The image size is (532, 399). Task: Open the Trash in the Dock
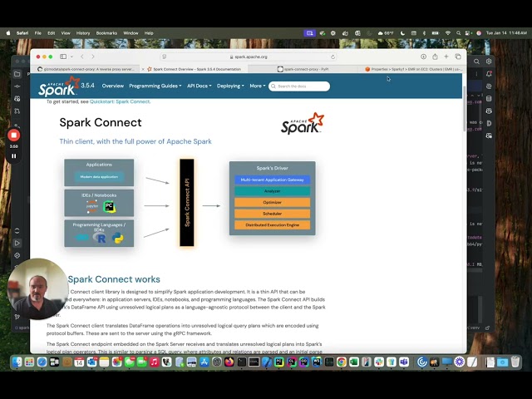tap(515, 362)
